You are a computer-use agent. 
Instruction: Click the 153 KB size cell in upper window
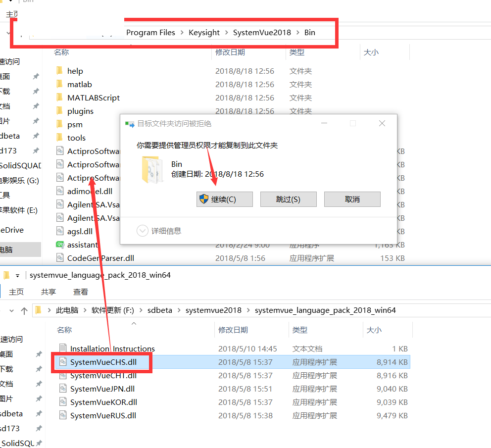coord(393,258)
